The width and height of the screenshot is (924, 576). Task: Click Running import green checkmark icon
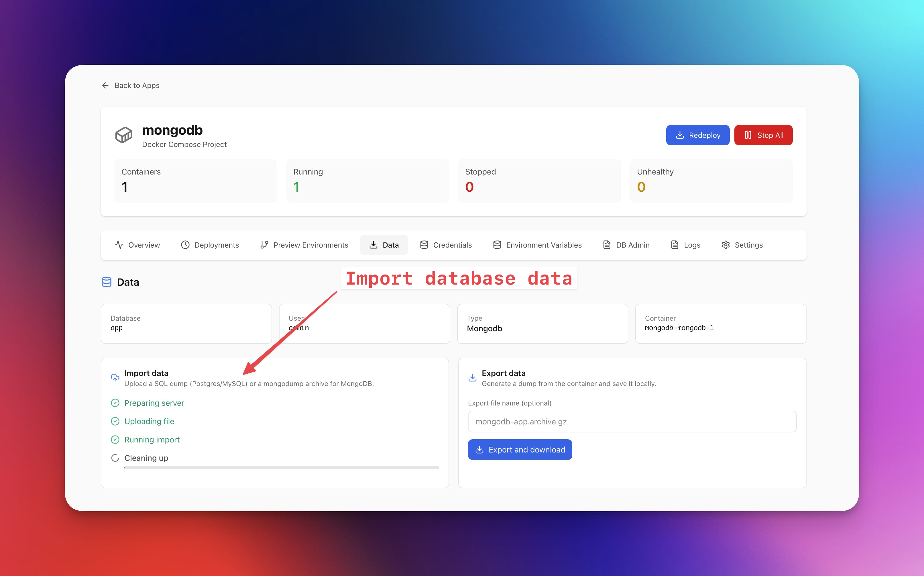(115, 440)
